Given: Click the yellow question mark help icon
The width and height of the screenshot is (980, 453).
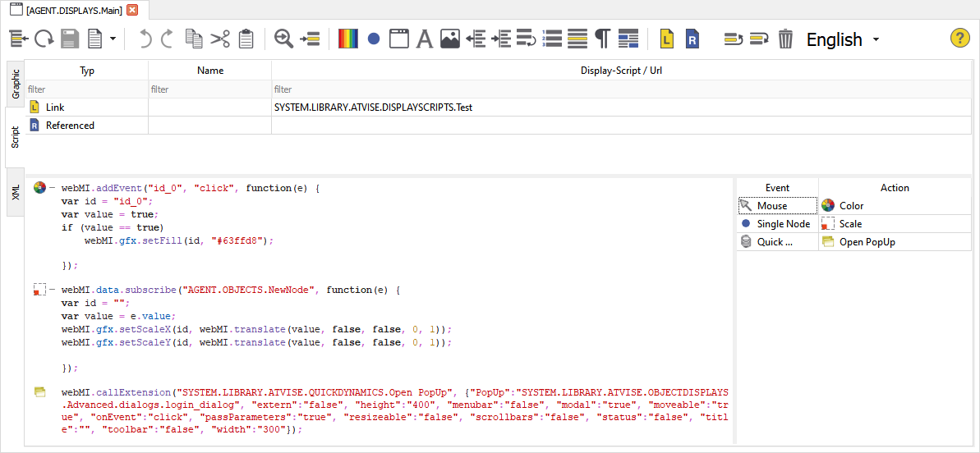Looking at the screenshot, I should click(x=959, y=39).
